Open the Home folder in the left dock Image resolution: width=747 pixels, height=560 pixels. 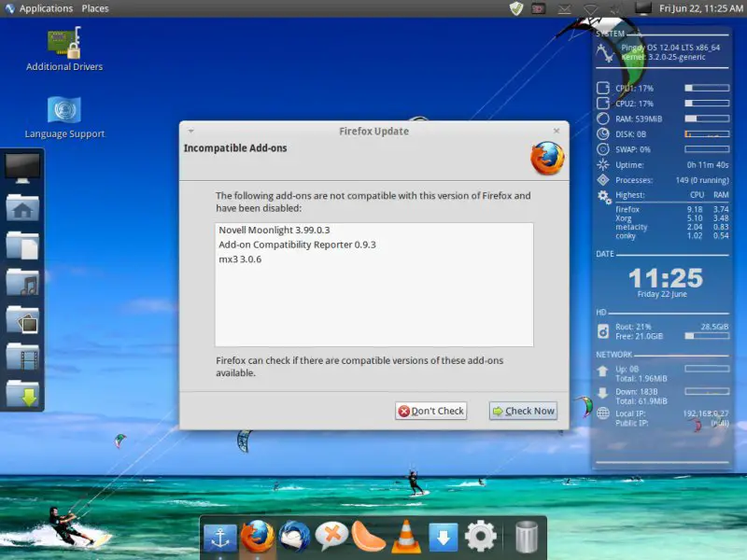pyautogui.click(x=21, y=207)
